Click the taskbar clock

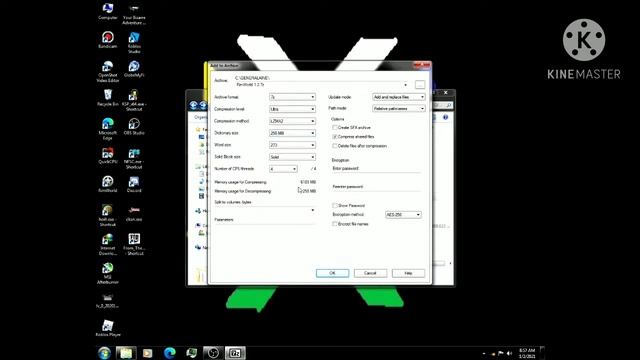[527, 353]
